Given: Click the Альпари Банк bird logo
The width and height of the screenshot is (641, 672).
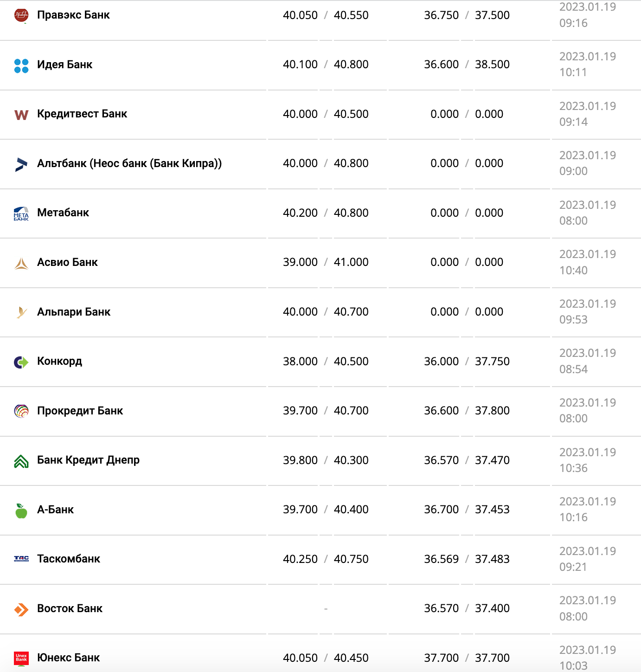Looking at the screenshot, I should tap(21, 313).
